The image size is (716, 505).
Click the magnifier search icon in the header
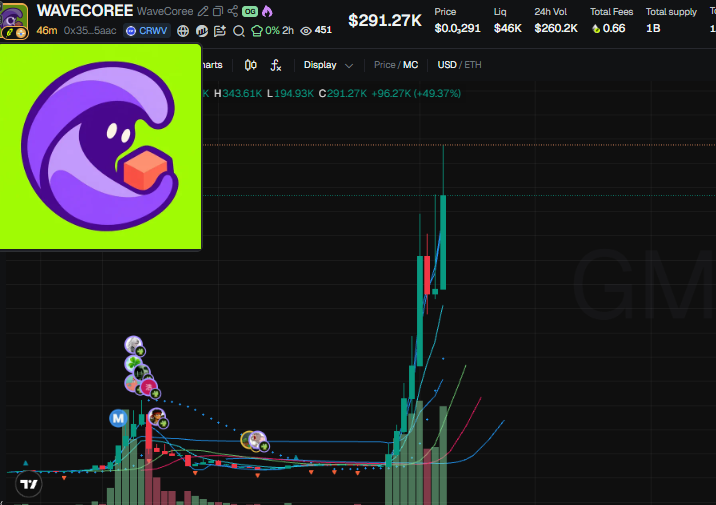click(x=238, y=31)
